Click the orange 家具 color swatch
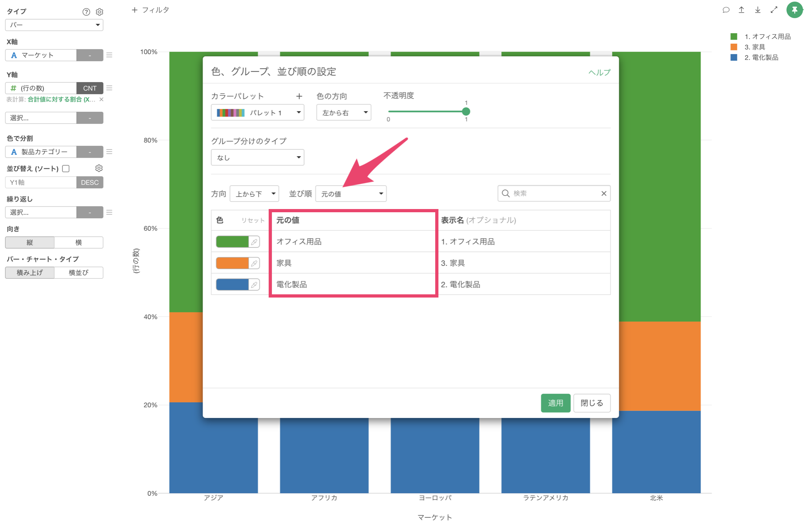 232,263
